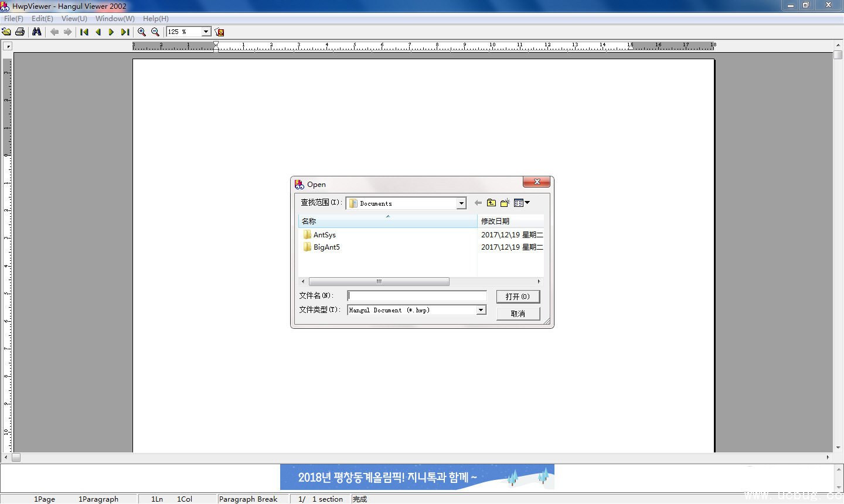Click the file name input field

click(417, 296)
